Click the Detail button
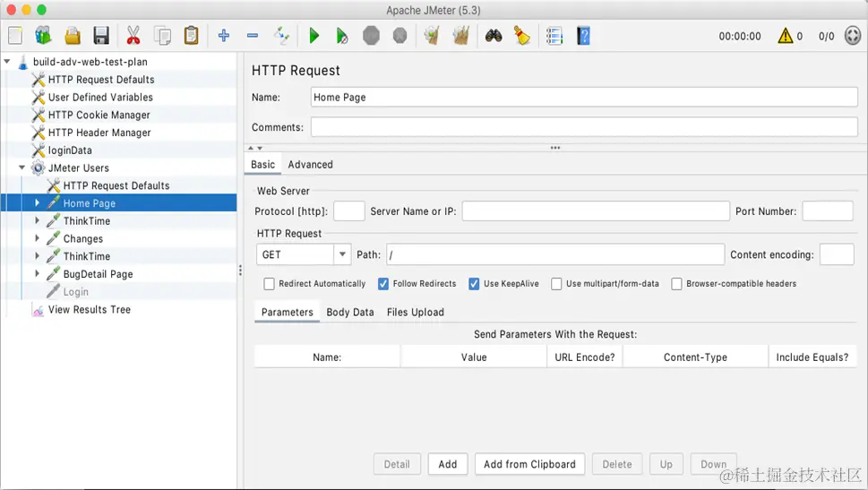This screenshot has height=490, width=868. [397, 465]
